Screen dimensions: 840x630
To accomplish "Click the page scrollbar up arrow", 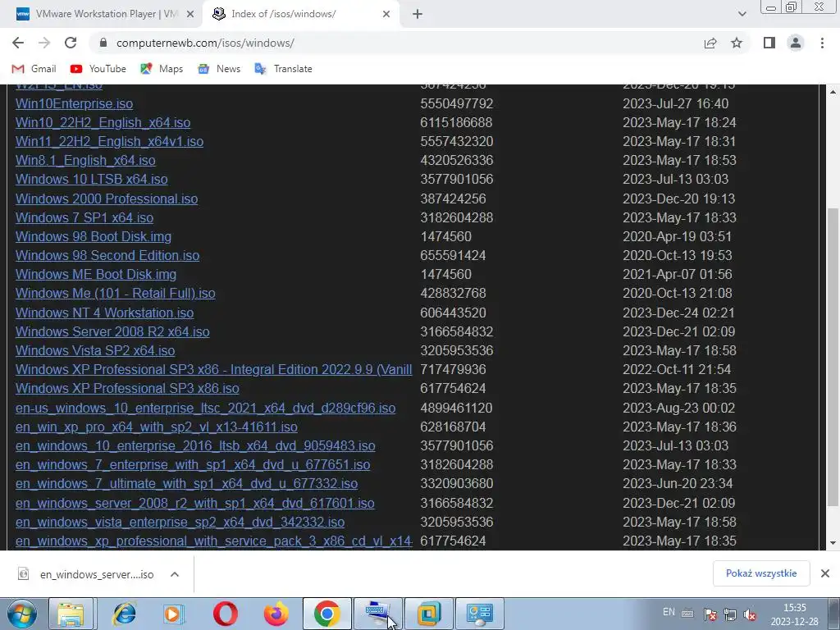I will click(833, 92).
